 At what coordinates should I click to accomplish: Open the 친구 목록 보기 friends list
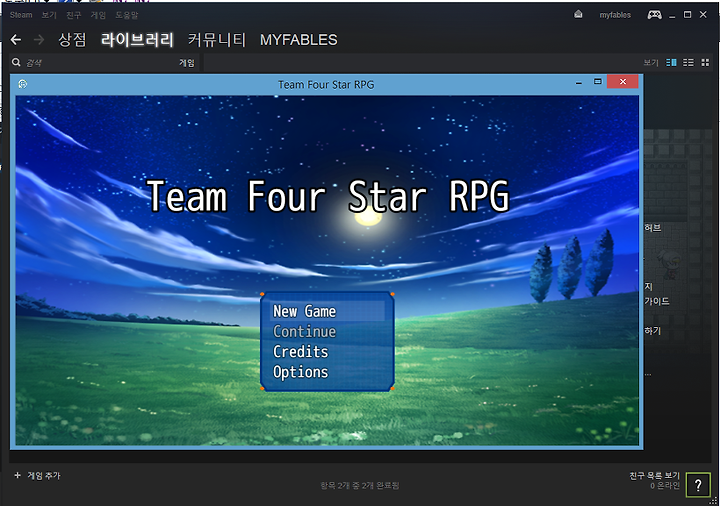(654, 476)
